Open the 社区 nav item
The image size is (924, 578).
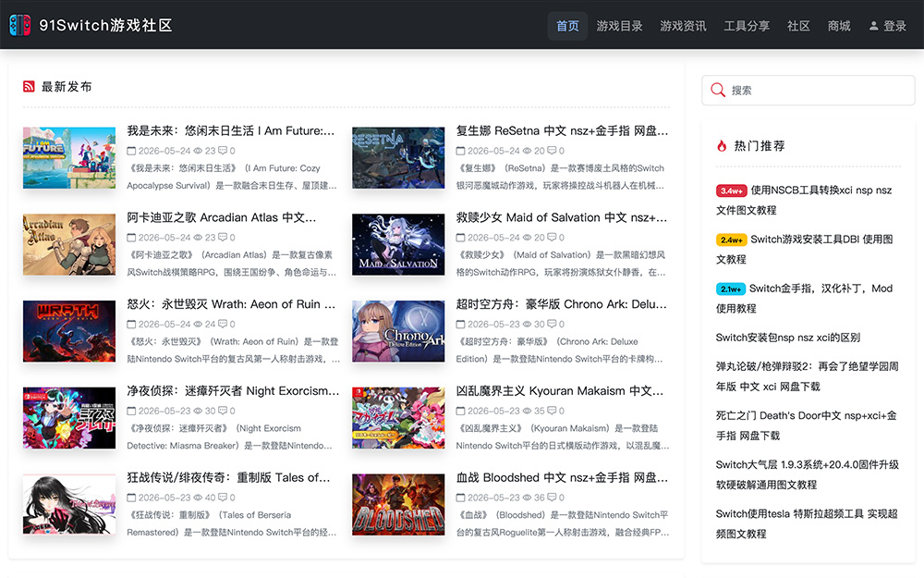tap(798, 26)
